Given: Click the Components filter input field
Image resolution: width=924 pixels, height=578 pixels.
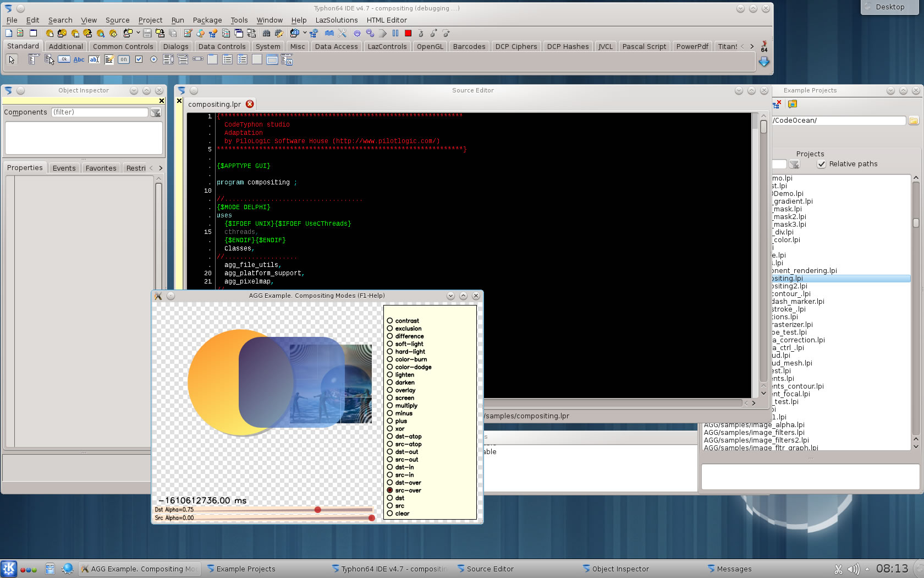Looking at the screenshot, I should (100, 112).
